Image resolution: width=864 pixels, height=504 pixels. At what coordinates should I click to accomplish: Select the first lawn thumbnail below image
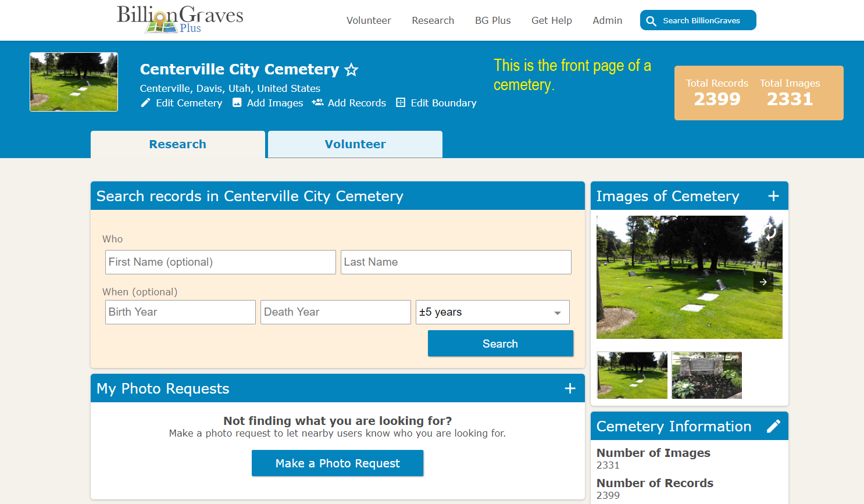pos(632,375)
